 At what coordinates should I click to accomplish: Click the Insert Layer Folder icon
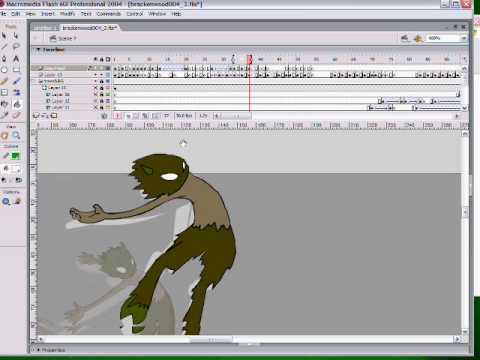[x=53, y=116]
